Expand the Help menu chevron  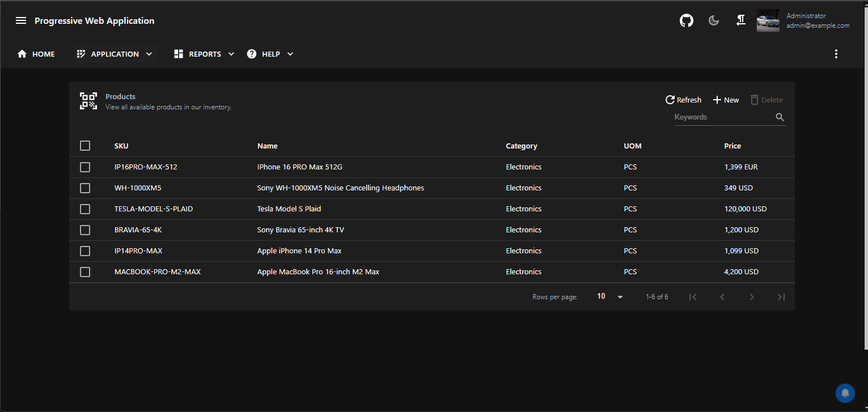click(x=290, y=54)
